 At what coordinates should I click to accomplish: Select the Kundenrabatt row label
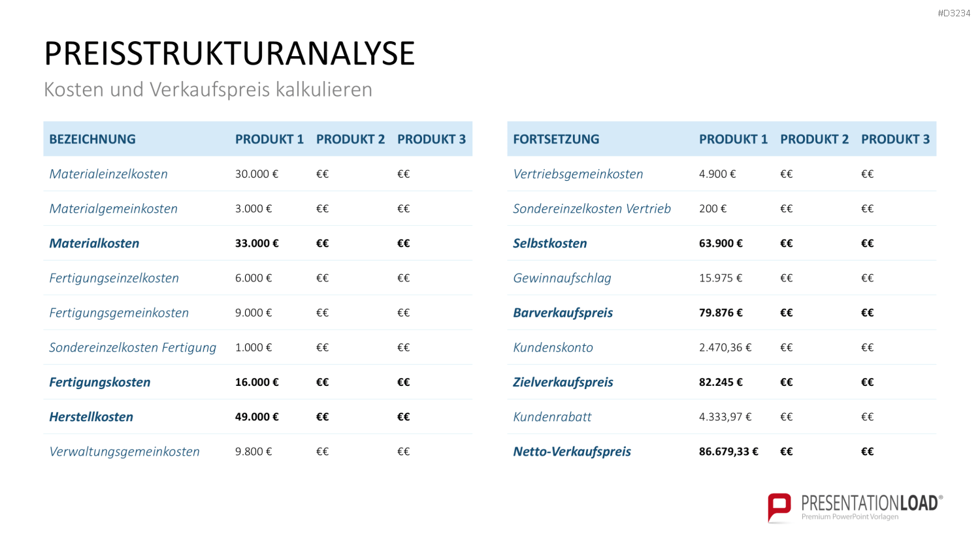pyautogui.click(x=552, y=417)
